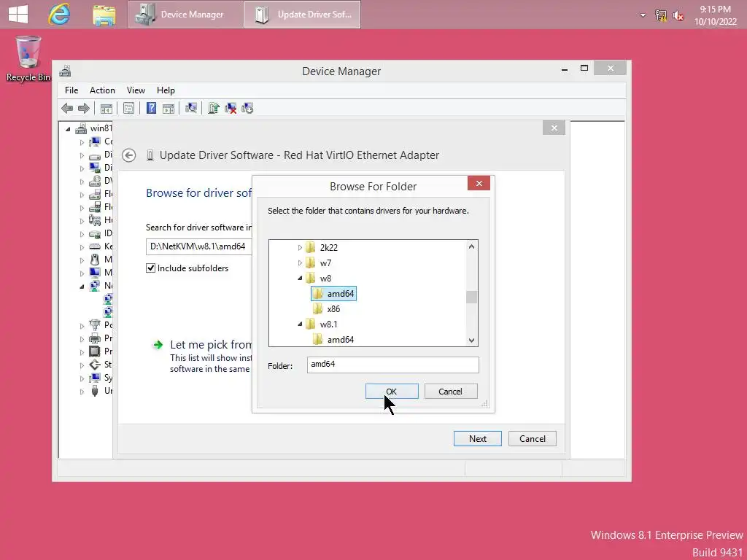Click the Forward arrow in Device Manager toolbar

pos(84,108)
